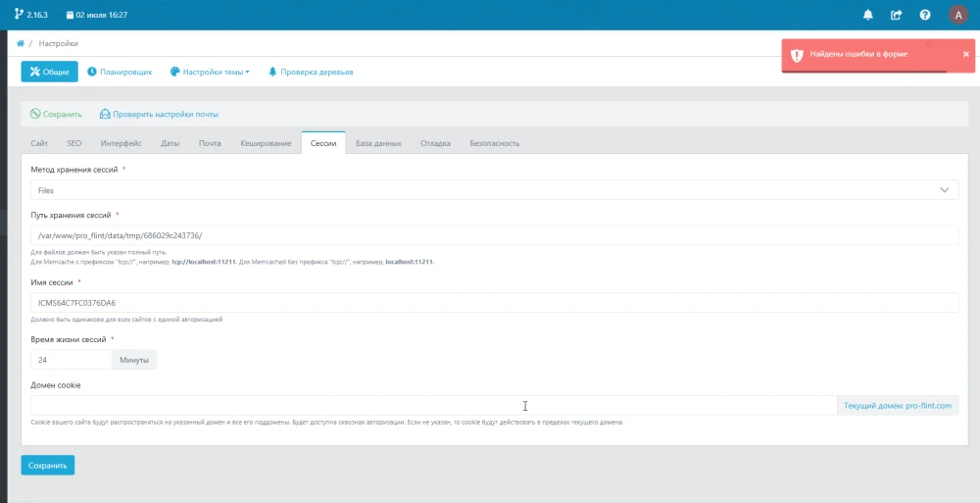Screen dimensions: 980x503
Task: Open the Планировщик section
Action: pos(120,72)
